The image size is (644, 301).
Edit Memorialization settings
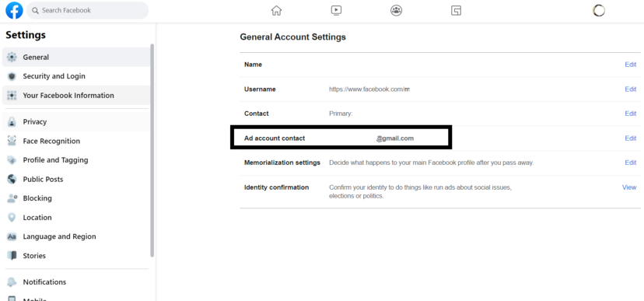coord(631,163)
